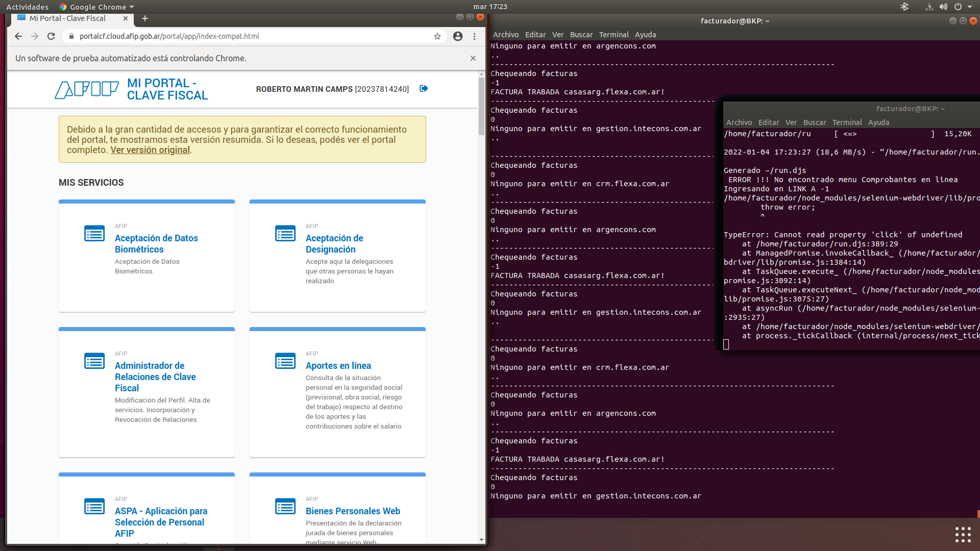980x551 pixels.
Task: Open Ayuda menu in main terminal
Action: pyautogui.click(x=646, y=35)
